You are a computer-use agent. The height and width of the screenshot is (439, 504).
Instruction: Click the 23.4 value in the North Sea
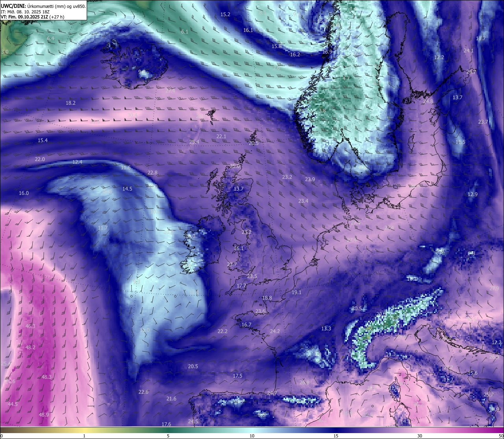click(x=303, y=201)
